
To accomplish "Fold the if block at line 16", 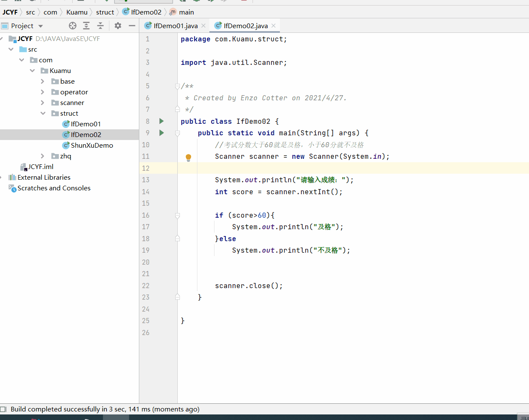I will (x=177, y=216).
